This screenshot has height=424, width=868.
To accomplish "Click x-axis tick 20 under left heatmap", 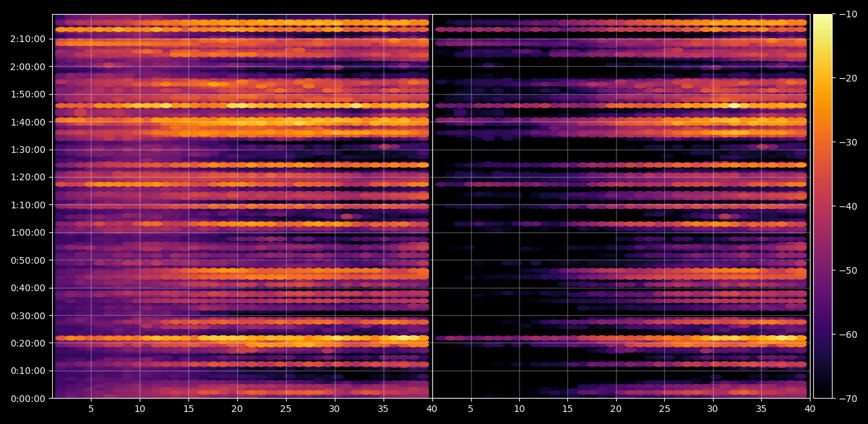I will (237, 409).
